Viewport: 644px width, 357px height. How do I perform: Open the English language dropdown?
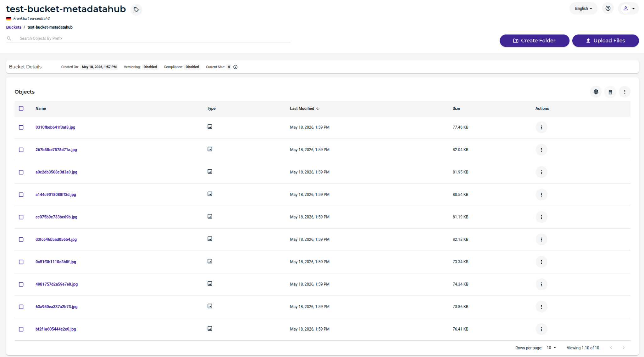point(583,8)
